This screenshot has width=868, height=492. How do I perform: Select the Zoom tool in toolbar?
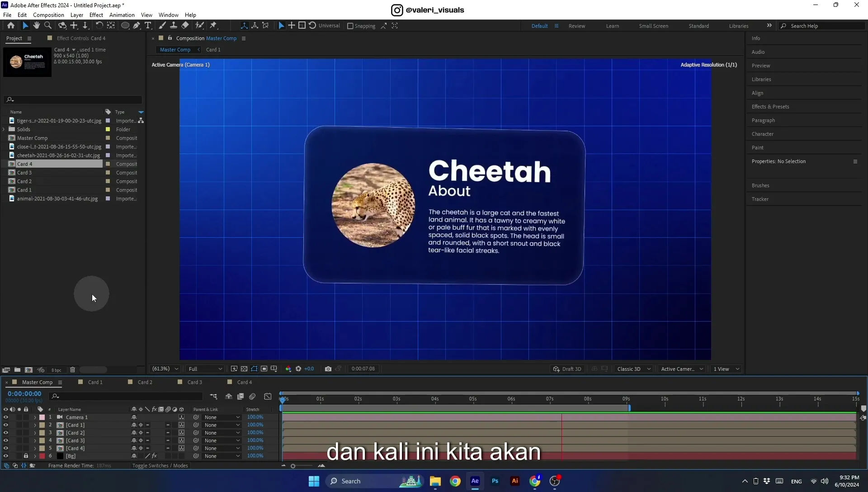(x=48, y=26)
